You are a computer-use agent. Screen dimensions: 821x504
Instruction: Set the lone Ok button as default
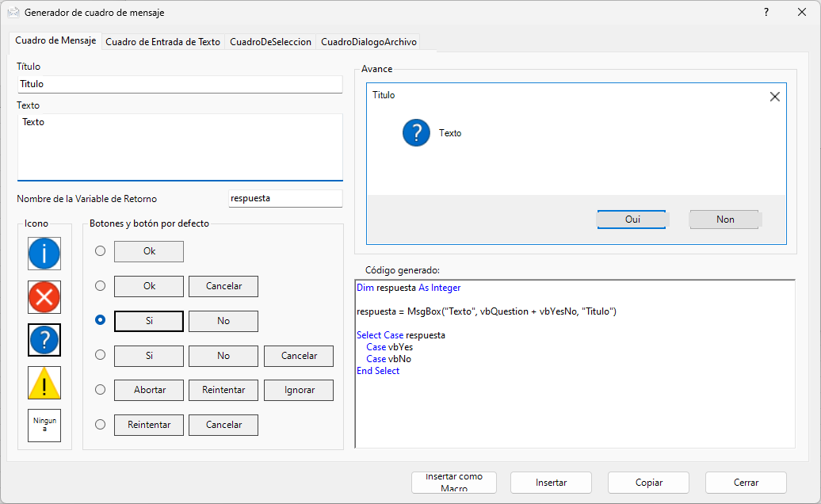(149, 251)
